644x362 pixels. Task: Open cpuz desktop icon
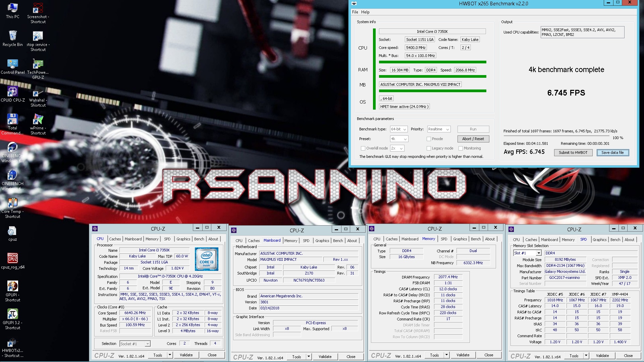point(12,234)
